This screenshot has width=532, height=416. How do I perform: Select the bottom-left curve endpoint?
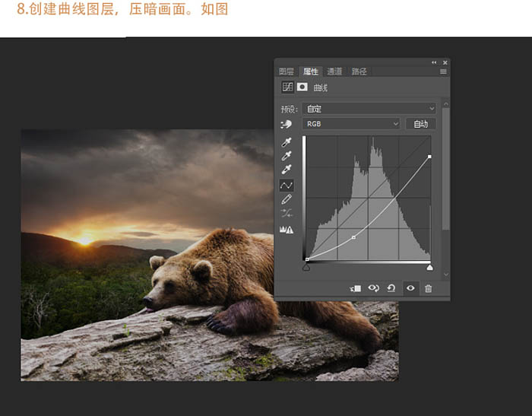coord(307,259)
